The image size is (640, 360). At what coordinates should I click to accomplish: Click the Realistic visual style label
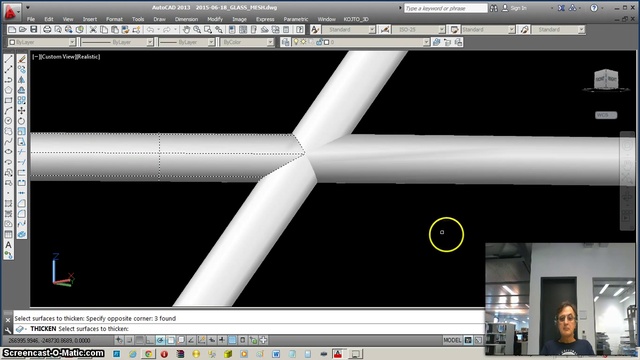tap(88, 57)
